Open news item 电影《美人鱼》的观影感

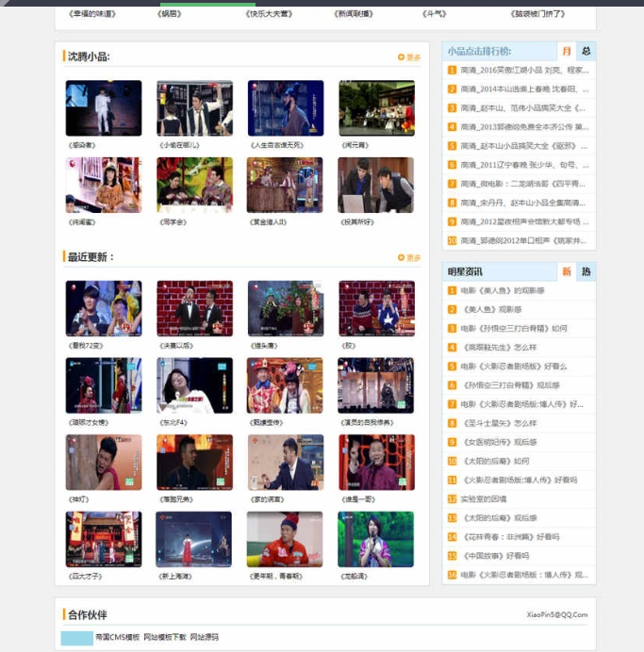(x=503, y=290)
